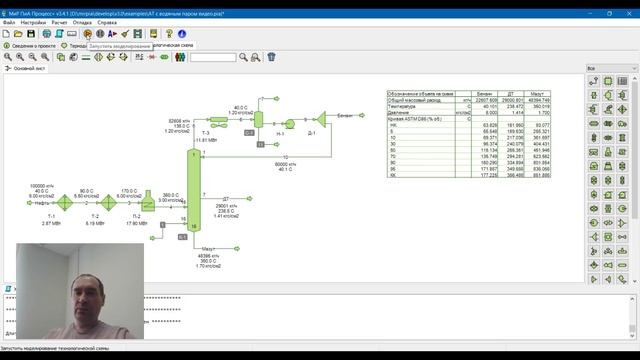Open About via blue info icon
The height and width of the screenshot is (360, 640).
pyautogui.click(x=182, y=34)
